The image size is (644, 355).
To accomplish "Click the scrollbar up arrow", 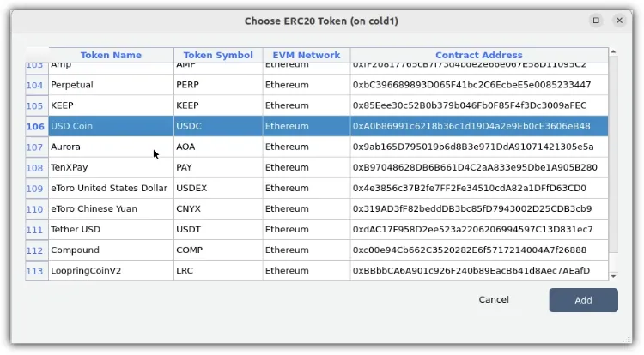I will 613,51.
